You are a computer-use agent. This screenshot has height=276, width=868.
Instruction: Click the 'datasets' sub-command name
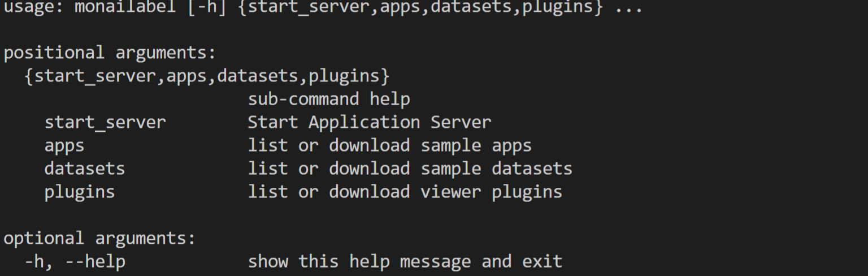point(85,169)
